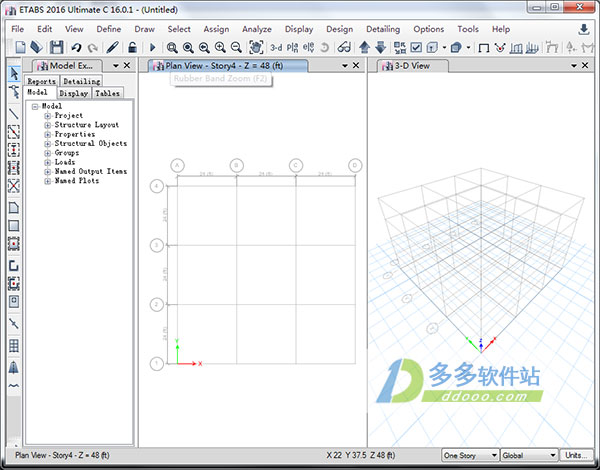Click the Zoom Out (minus) magnifier

coord(236,47)
